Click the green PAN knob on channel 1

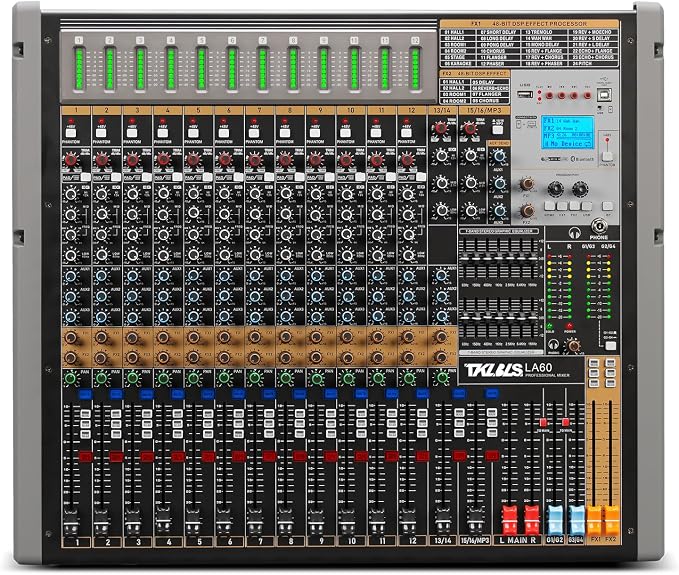[x=71, y=378]
